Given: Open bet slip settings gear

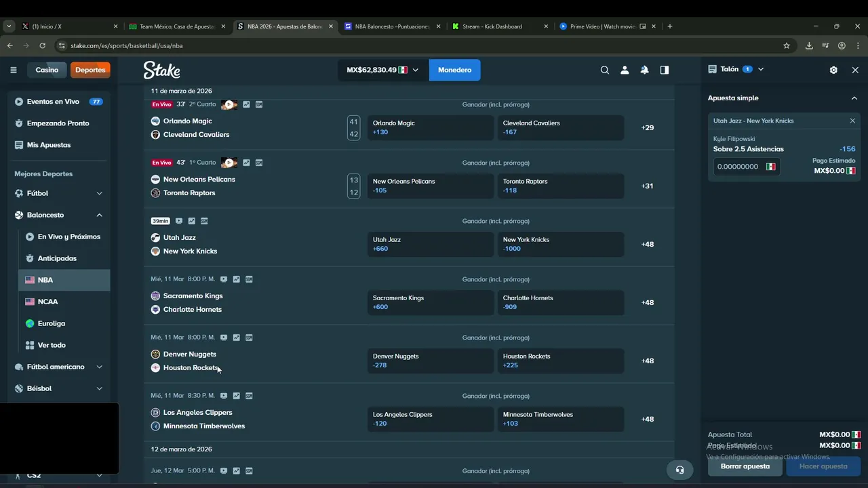Looking at the screenshot, I should pyautogui.click(x=833, y=70).
